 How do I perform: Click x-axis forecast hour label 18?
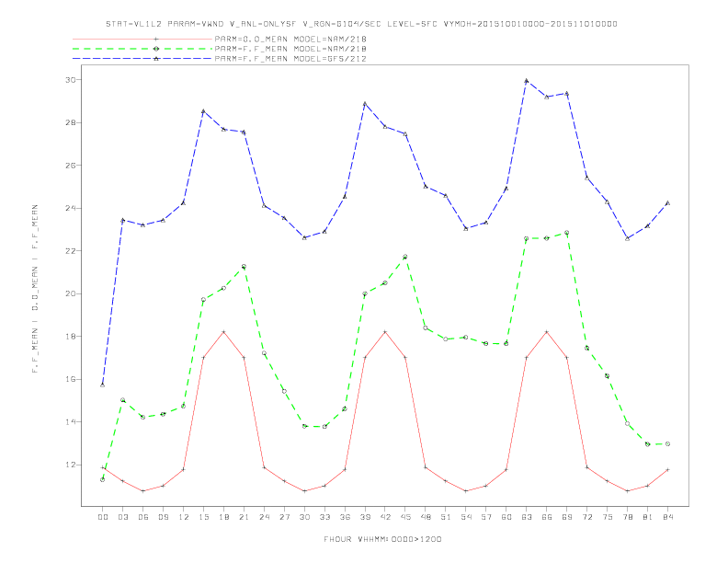[223, 517]
